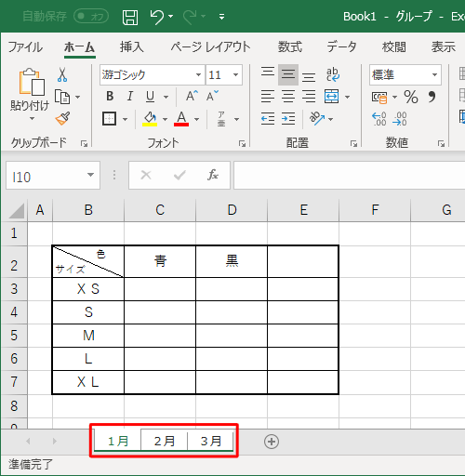
Task: Expand the Fill Color dropdown arrow
Action: click(165, 119)
